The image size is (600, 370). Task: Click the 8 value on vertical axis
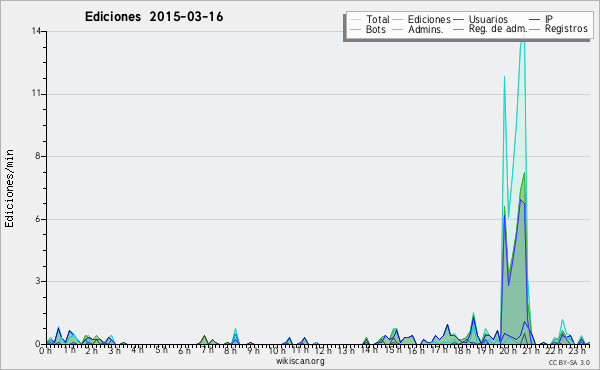point(38,156)
